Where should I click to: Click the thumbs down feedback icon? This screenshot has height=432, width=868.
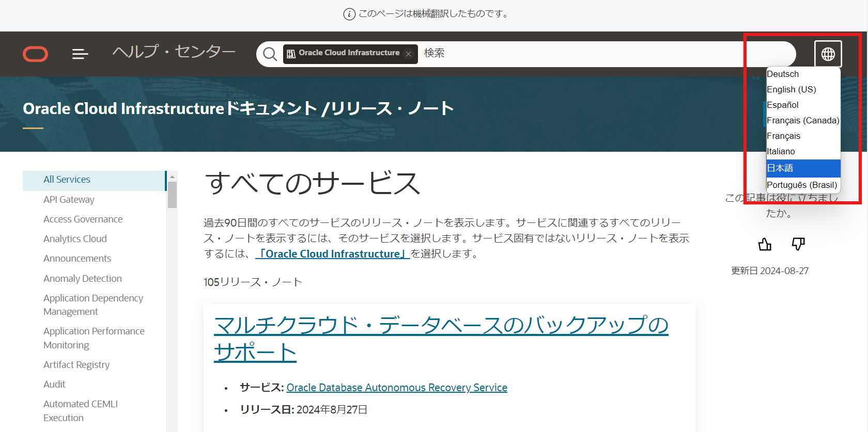point(798,244)
